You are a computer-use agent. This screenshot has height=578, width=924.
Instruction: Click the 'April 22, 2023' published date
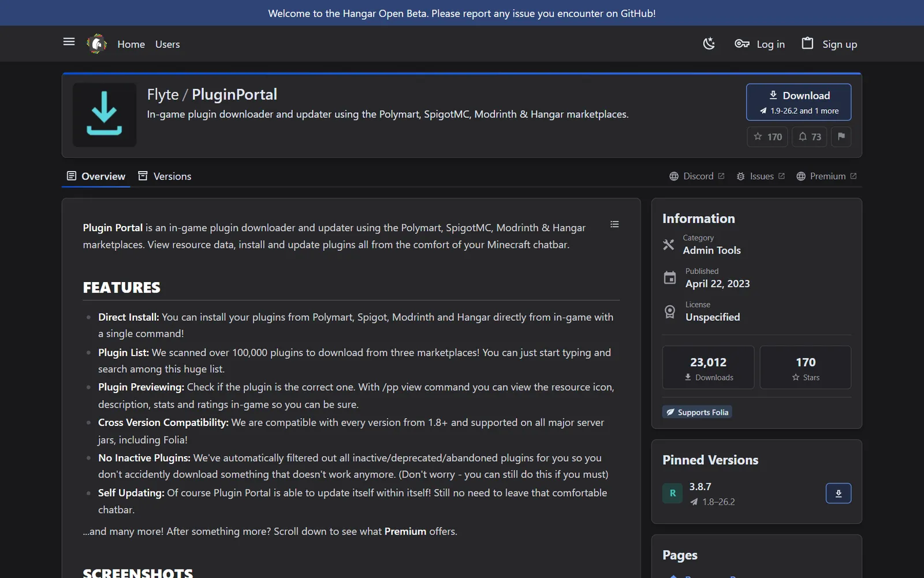pyautogui.click(x=717, y=284)
